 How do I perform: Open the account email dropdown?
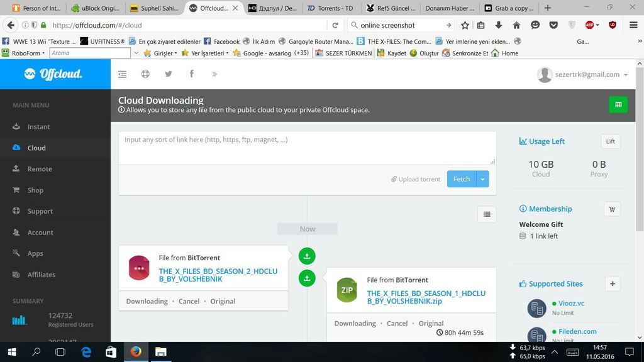[x=591, y=75]
